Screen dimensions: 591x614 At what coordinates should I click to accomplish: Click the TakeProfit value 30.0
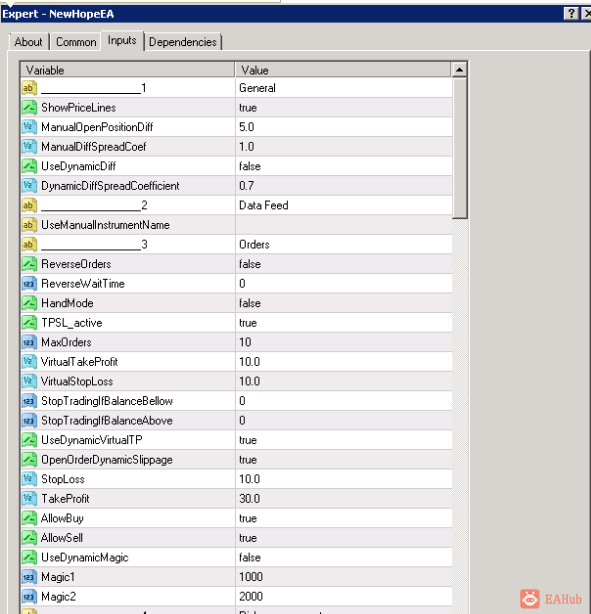coord(249,499)
